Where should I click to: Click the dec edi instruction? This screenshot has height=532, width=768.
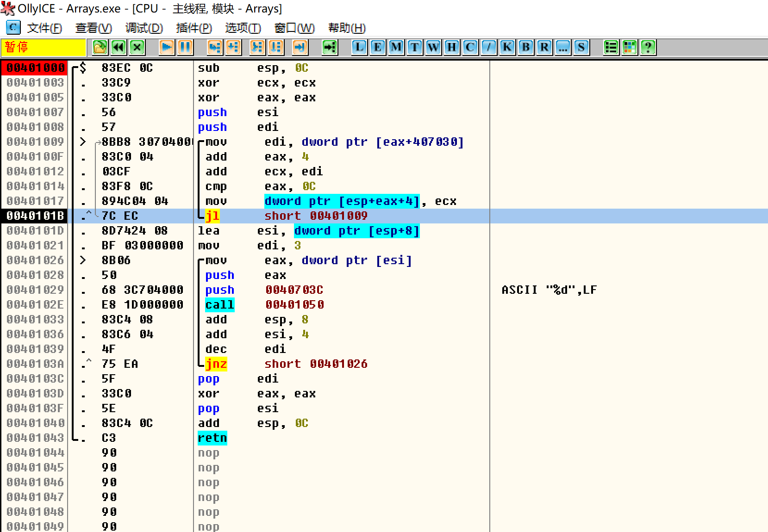pyautogui.click(x=246, y=349)
